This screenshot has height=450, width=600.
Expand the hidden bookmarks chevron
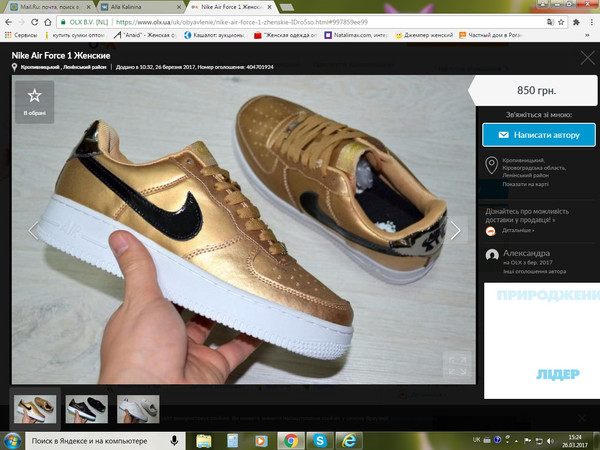587,35
